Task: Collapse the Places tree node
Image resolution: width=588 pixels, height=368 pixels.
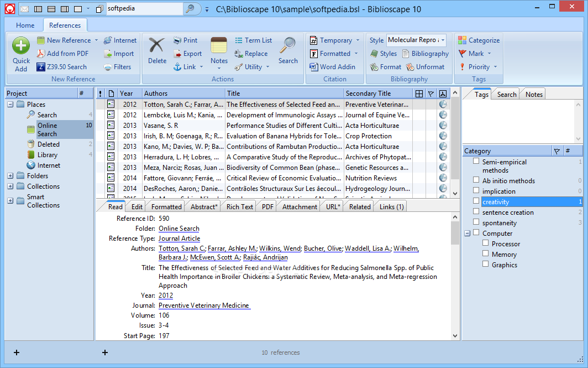Action: tap(11, 105)
